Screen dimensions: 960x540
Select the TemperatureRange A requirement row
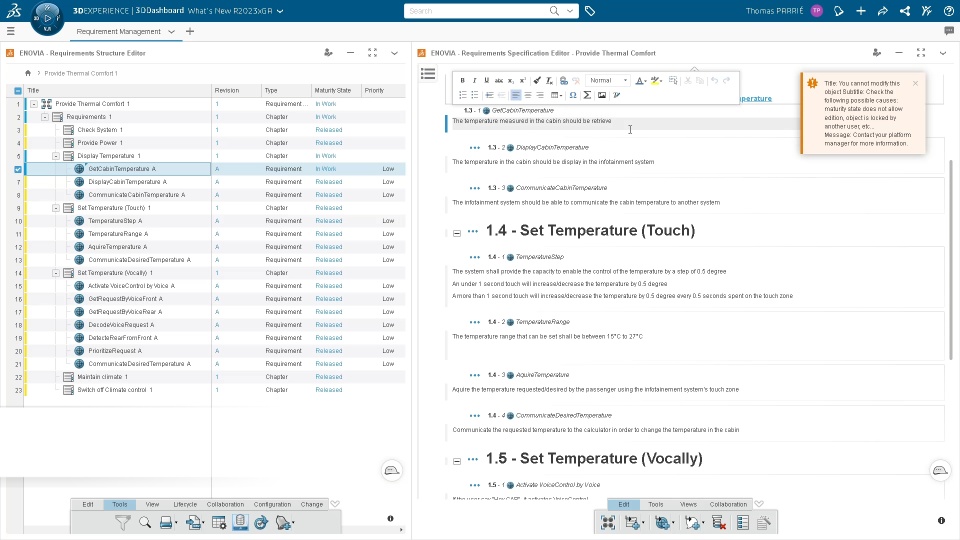click(x=215, y=234)
